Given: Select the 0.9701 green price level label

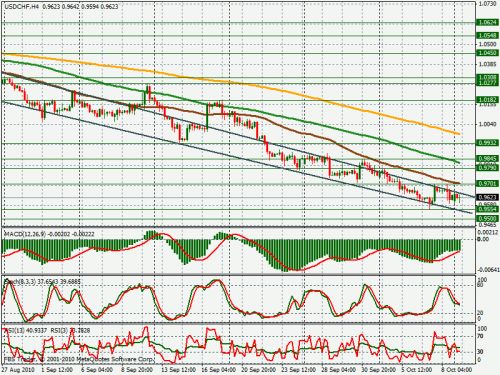Looking at the screenshot, I should pos(487,183).
